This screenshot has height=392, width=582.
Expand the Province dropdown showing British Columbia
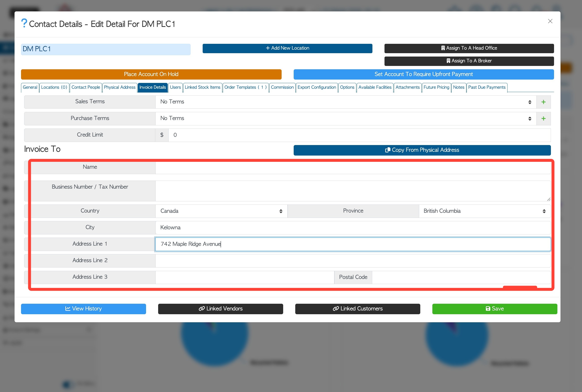[484, 211]
